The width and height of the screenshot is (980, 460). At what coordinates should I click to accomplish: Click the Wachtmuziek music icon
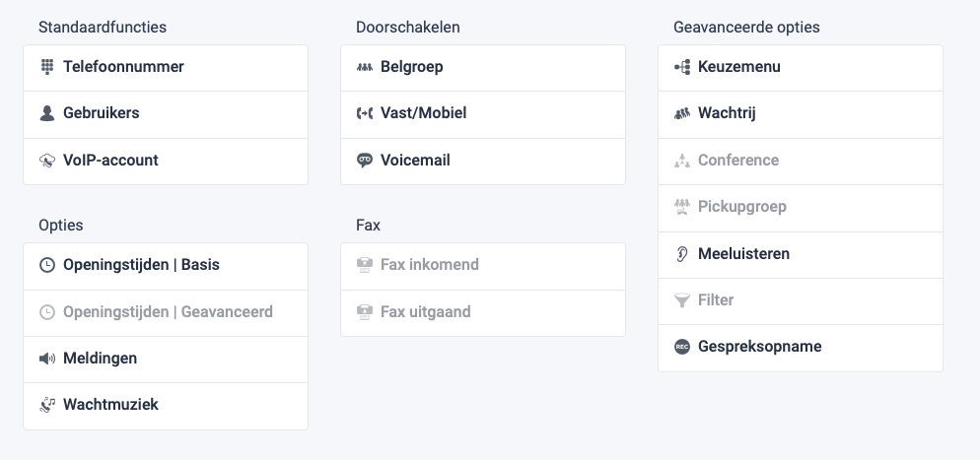pos(47,405)
